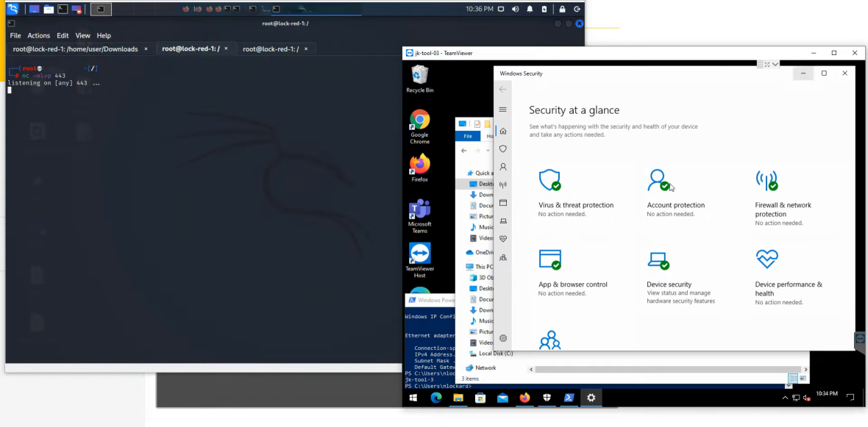Viewport: 868px width, 427px height.
Task: Switch Explorer to large icons view
Action: pos(803,378)
